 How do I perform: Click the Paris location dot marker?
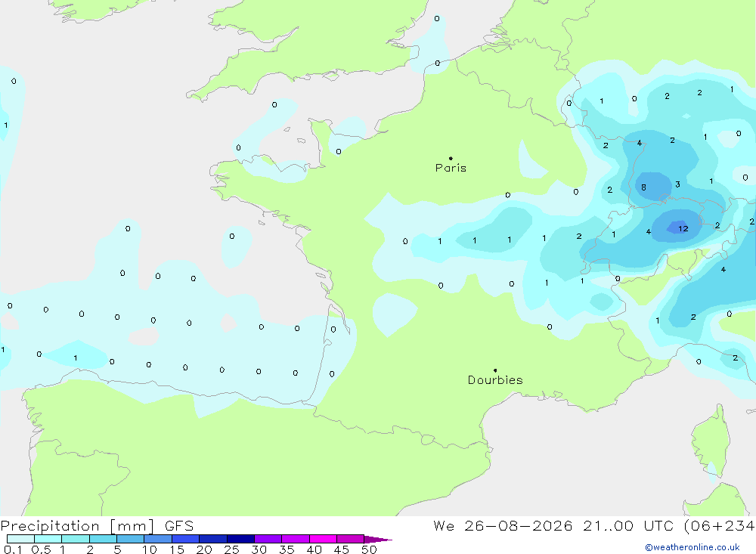[451, 158]
